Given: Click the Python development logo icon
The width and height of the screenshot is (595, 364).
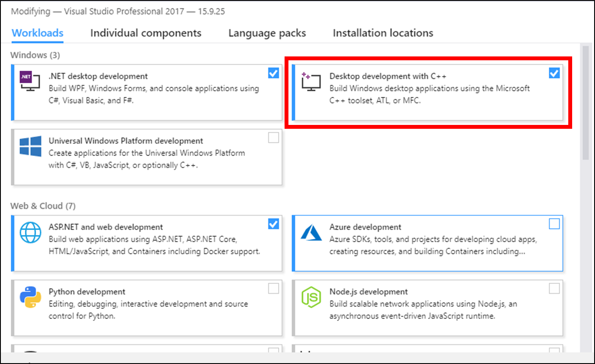Looking at the screenshot, I should 31,297.
